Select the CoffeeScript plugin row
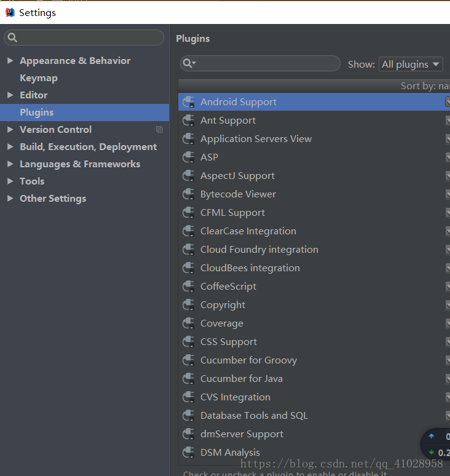This screenshot has height=476, width=450. [x=314, y=287]
